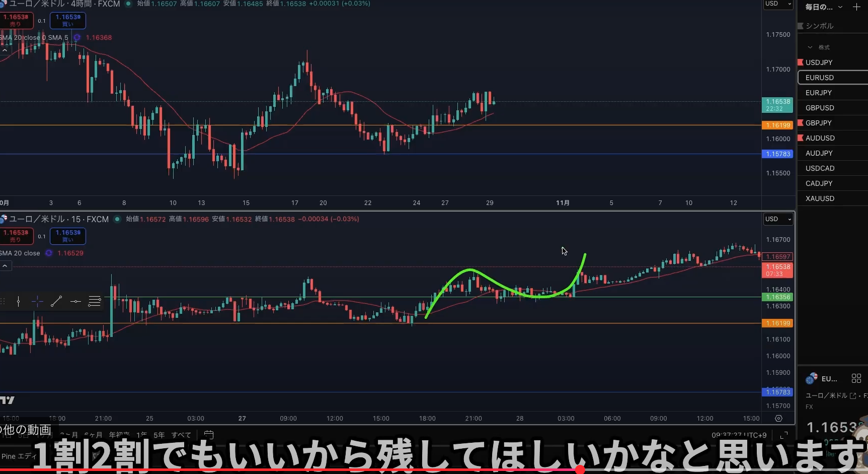Click the red video progress scrubber handle

click(x=580, y=470)
